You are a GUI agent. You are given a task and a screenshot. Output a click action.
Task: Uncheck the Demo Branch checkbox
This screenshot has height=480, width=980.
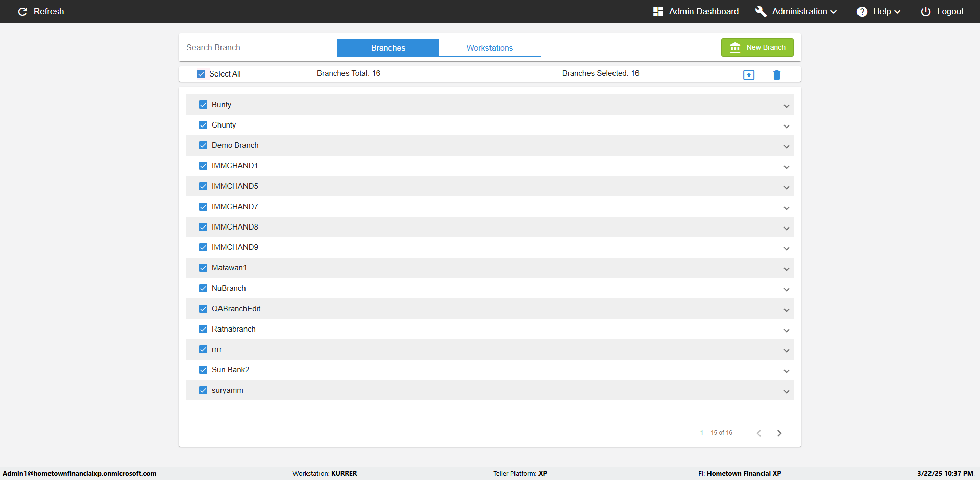(203, 145)
